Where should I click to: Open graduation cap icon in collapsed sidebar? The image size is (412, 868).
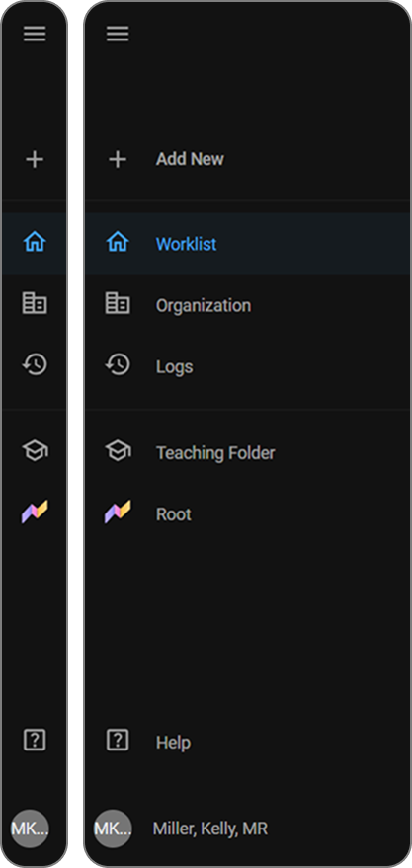tap(35, 450)
